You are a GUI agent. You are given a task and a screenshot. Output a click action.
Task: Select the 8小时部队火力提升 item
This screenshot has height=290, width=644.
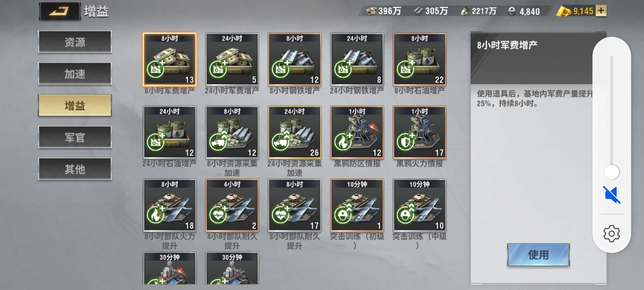[170, 205]
